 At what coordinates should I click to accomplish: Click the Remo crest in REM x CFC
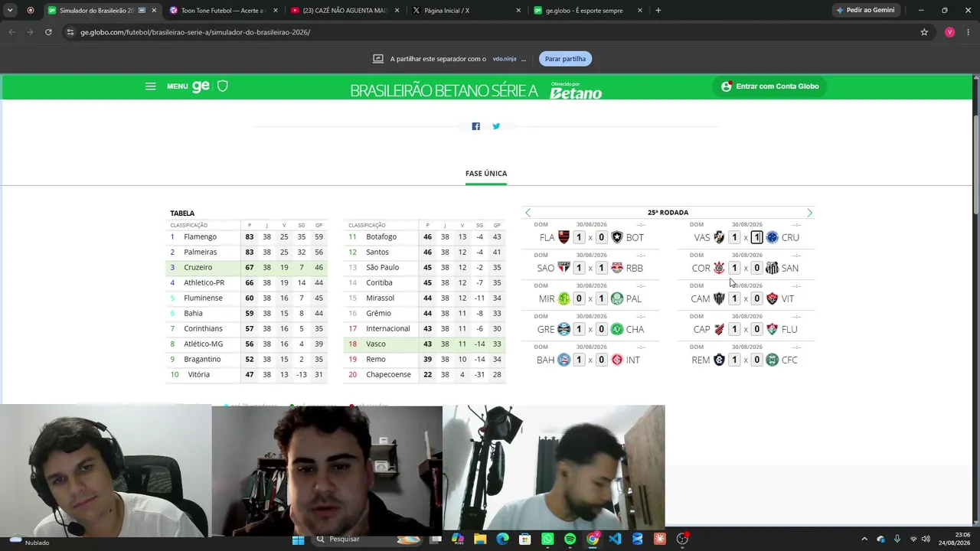click(x=719, y=360)
